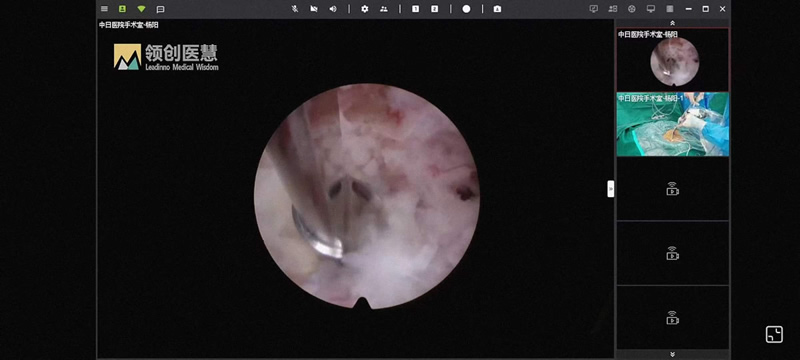Viewport: 800px width, 360px height.
Task: Open the participants list icon
Action: (x=384, y=9)
